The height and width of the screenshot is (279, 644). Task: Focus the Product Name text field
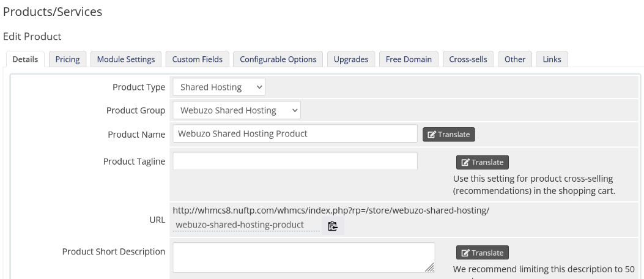tap(295, 134)
